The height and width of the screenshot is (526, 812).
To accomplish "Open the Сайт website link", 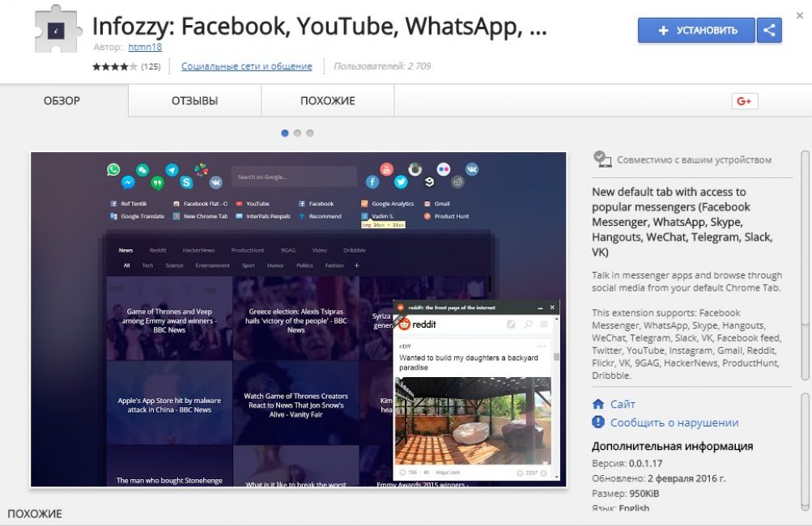I will (x=623, y=404).
